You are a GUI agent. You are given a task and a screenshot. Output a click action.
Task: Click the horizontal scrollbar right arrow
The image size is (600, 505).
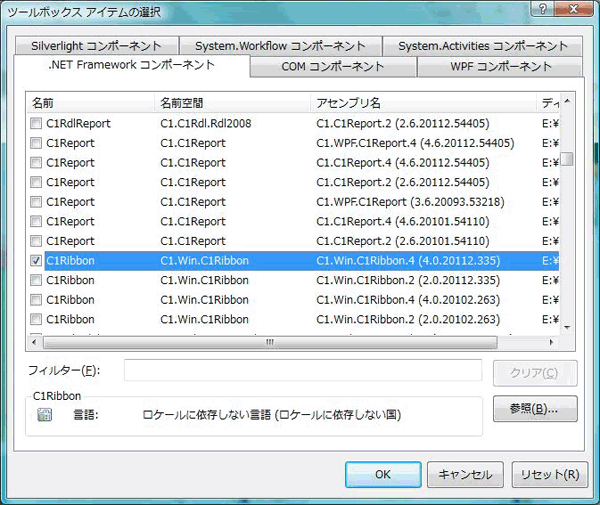[x=551, y=342]
